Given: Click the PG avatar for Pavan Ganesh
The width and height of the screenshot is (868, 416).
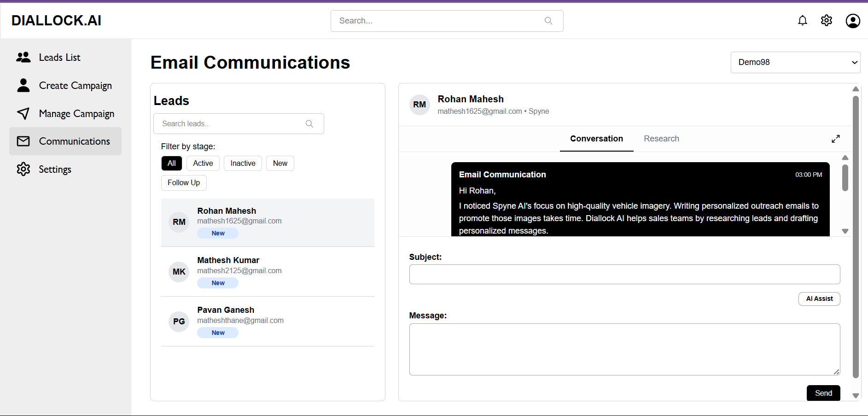Looking at the screenshot, I should click(x=179, y=322).
